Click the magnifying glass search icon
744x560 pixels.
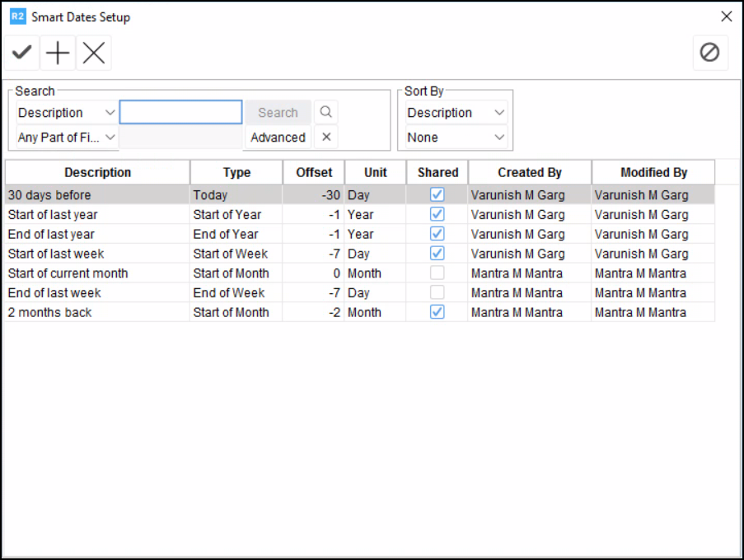pyautogui.click(x=325, y=112)
